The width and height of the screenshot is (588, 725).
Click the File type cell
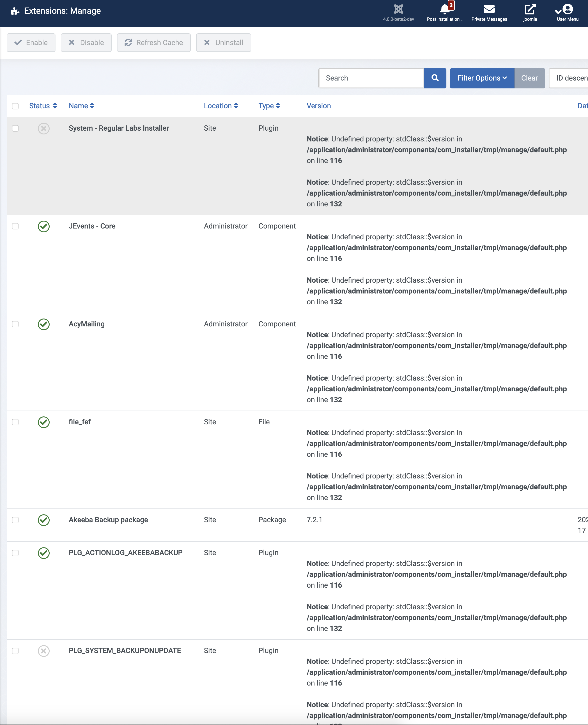click(264, 422)
